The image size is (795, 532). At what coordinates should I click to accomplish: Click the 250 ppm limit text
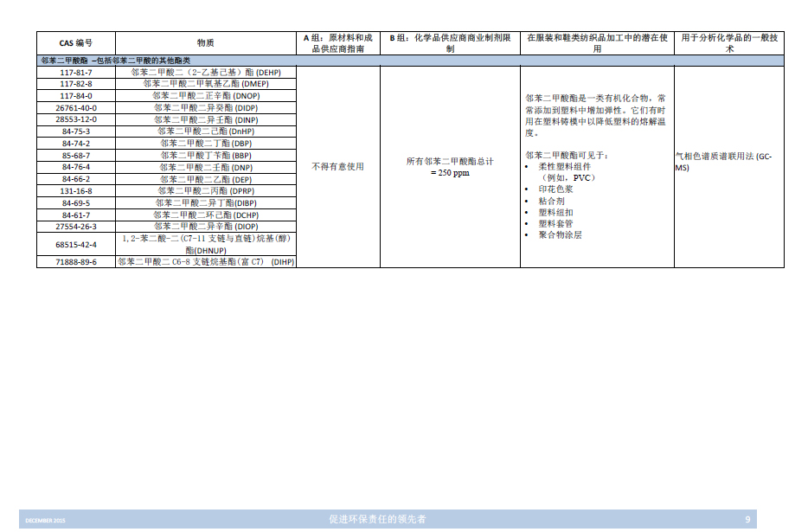(x=449, y=173)
